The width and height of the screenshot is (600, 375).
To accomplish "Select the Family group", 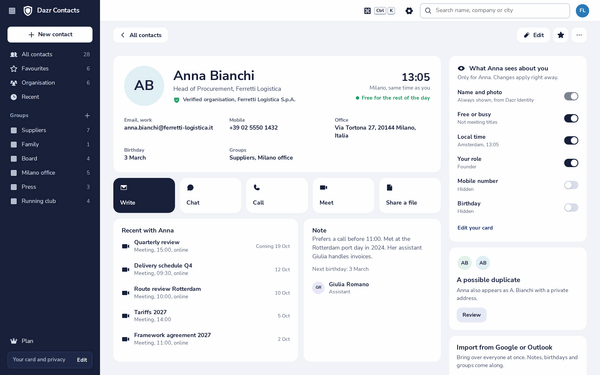I will coord(50,144).
